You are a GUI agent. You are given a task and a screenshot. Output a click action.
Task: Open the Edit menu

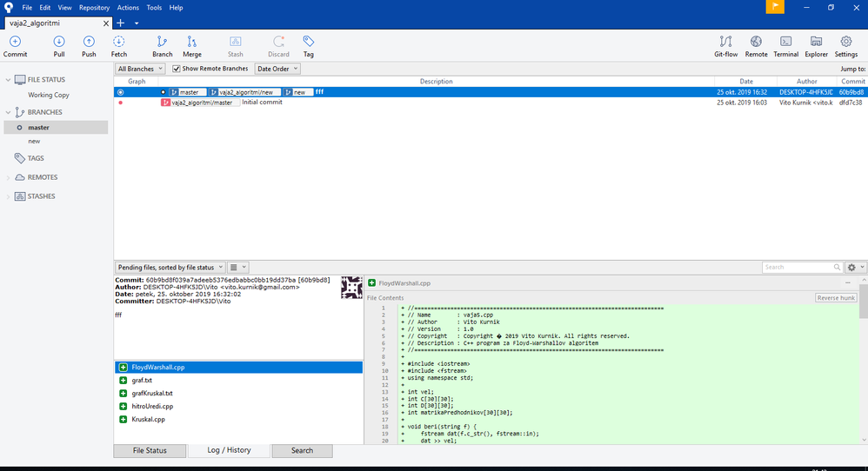(x=45, y=8)
